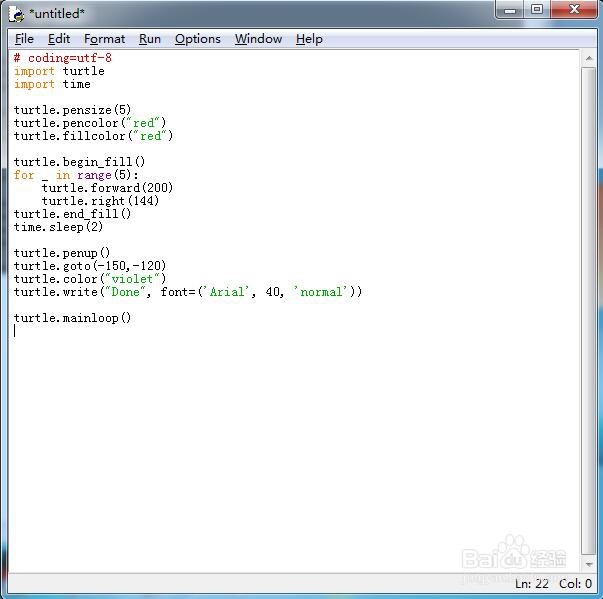Click the 'import time' line
603x599 pixels.
52,84
